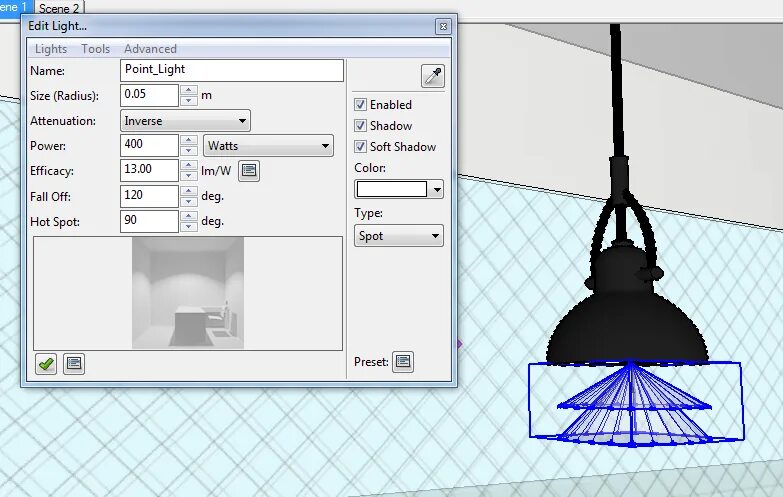Click the Fall Off field showing 120
The width and height of the screenshot is (783, 497).
click(149, 196)
